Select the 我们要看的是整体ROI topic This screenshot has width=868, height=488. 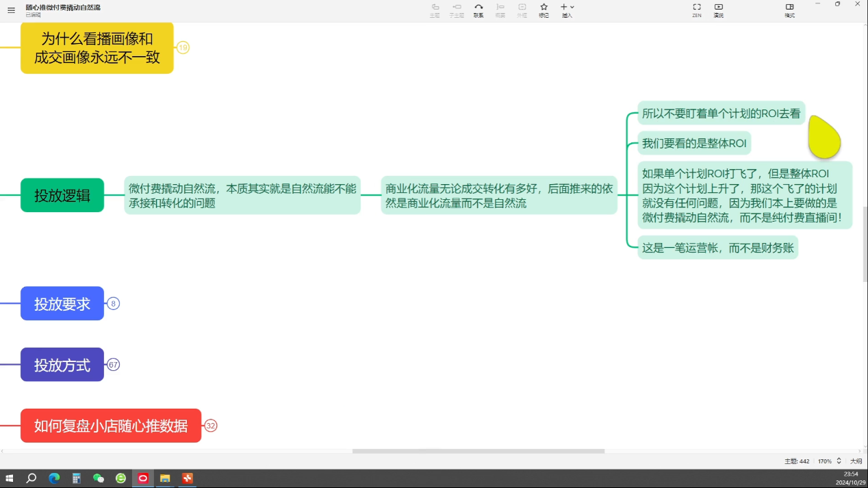[694, 144]
